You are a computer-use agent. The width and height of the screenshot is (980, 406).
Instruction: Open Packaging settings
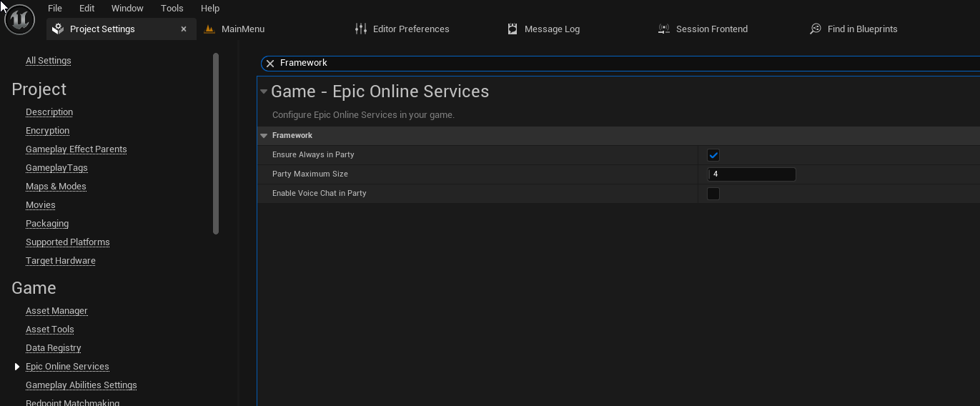click(x=47, y=224)
